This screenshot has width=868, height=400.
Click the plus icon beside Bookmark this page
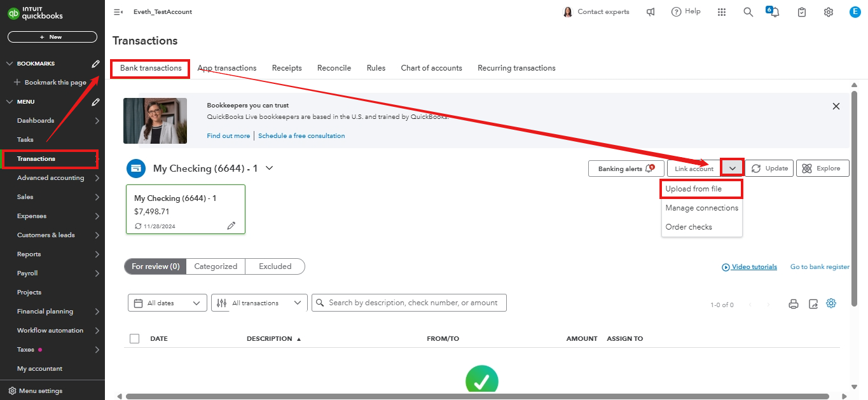17,82
